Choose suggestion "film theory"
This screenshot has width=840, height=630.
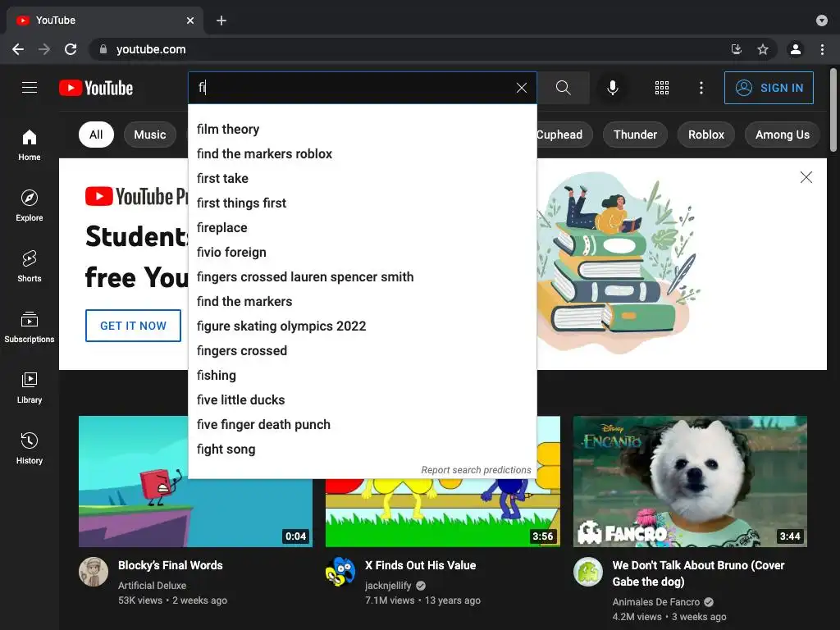[363, 129]
